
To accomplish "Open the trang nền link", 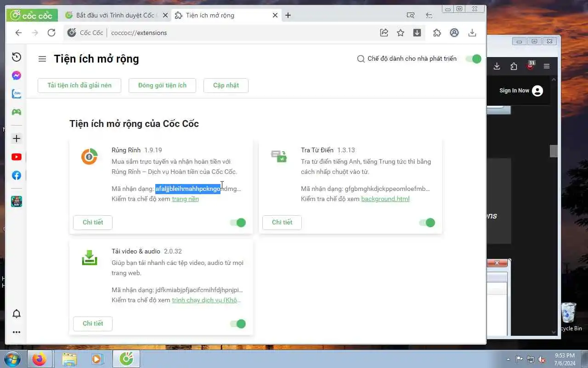I will 185,199.
